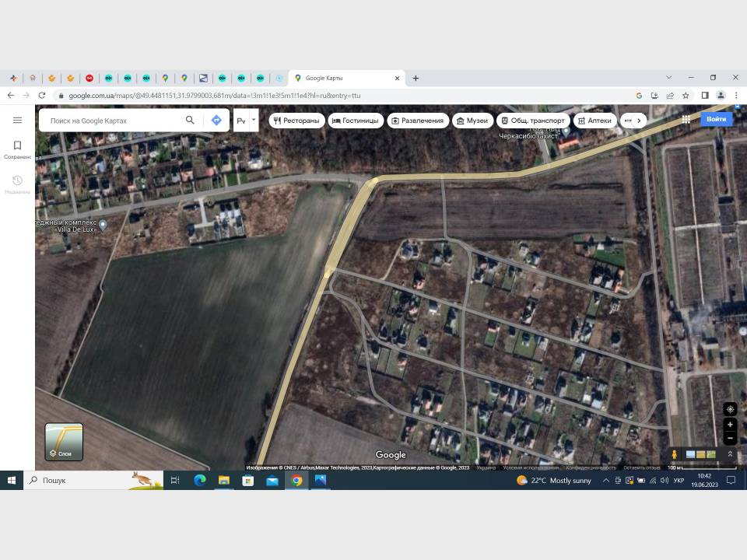The height and width of the screenshot is (560, 747).
Task: Go back with browser back arrow
Action: tap(10, 95)
